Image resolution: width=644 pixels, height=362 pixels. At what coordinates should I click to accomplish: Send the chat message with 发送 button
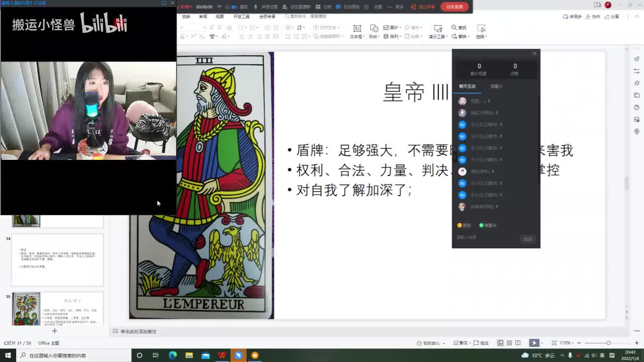528,239
